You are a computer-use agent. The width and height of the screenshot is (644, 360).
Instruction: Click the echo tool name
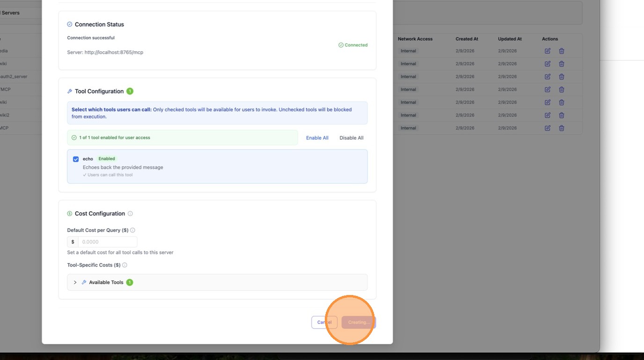[88, 159]
